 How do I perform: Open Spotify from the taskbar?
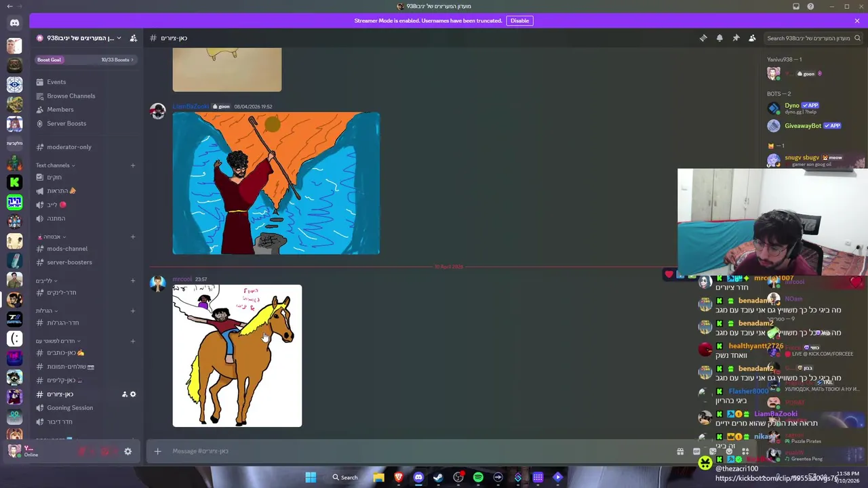pos(478,477)
